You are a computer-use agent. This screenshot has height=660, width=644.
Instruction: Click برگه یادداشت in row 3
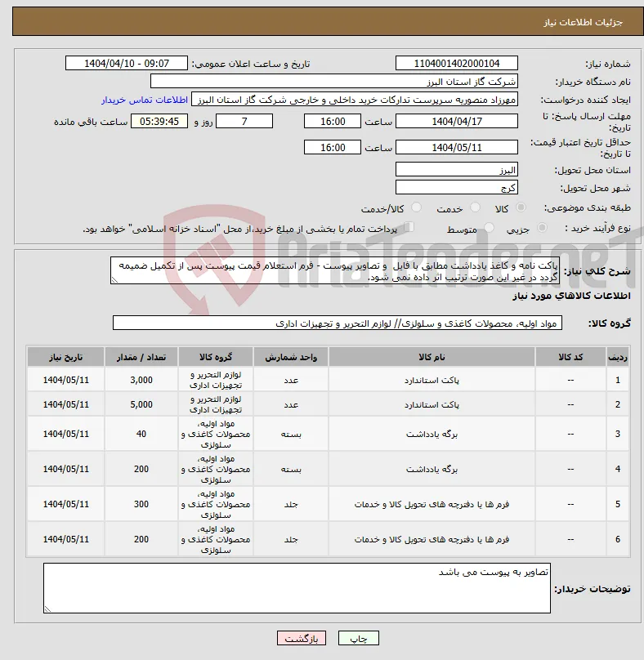pyautogui.click(x=432, y=434)
